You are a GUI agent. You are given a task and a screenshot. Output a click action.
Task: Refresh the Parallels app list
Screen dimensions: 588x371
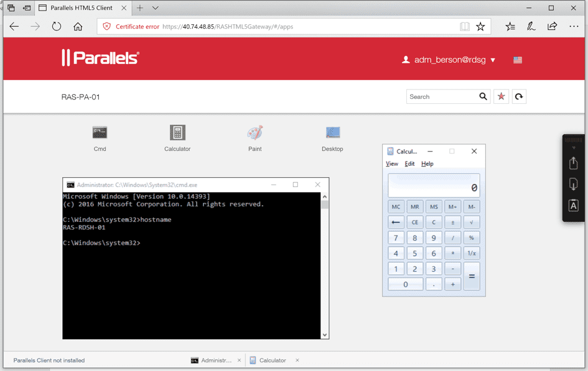519,96
